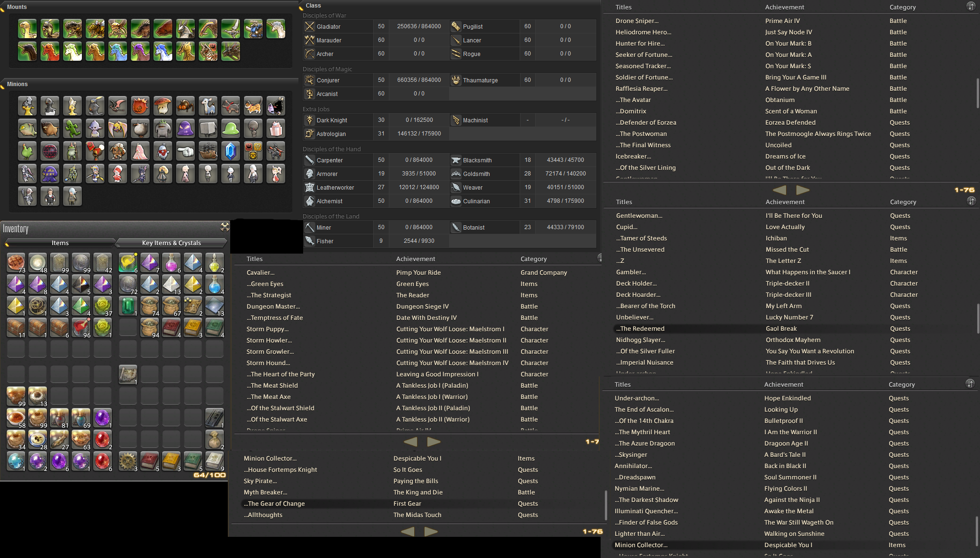Click sort button above Gentlewoman list

tap(971, 201)
